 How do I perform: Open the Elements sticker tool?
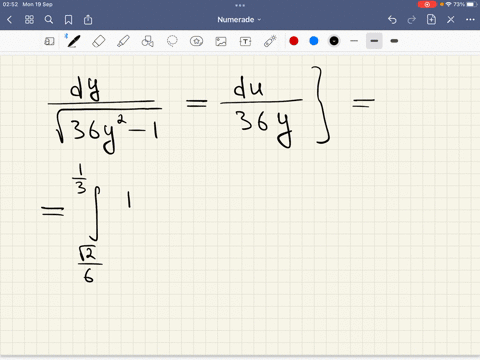pyautogui.click(x=196, y=41)
